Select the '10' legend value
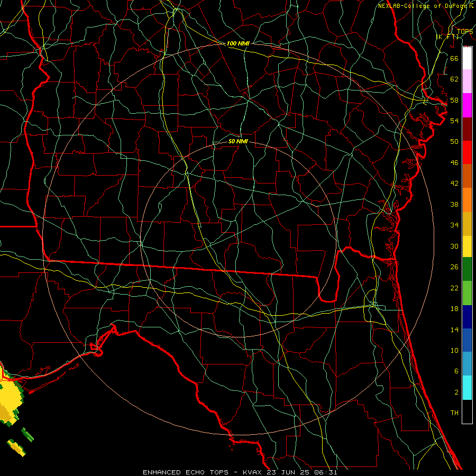The image size is (476, 476). 454,351
